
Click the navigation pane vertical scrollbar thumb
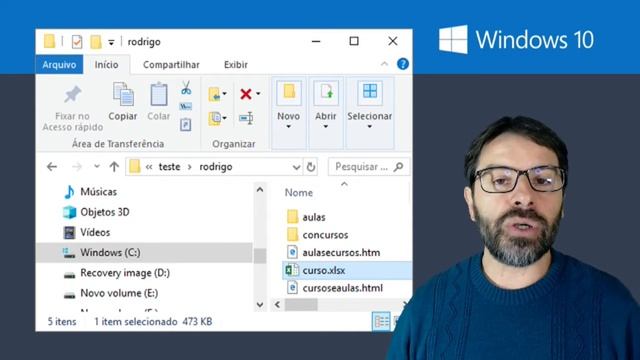(x=260, y=256)
